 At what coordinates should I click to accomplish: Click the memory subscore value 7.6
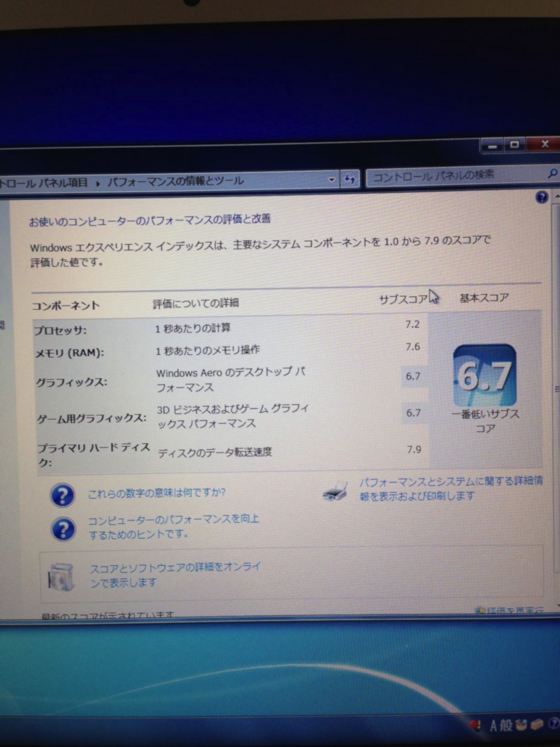click(413, 347)
